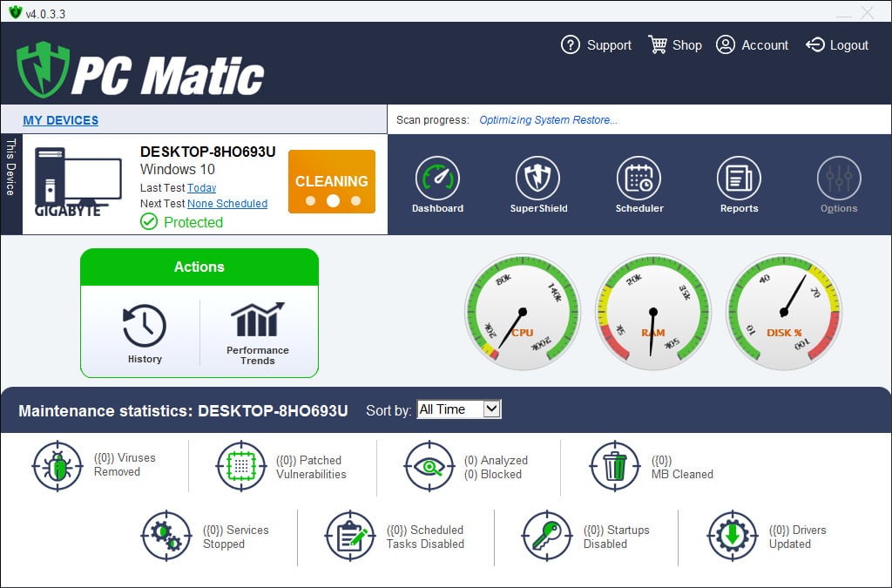Click the PC Matic shield logo
The width and height of the screenshot is (892, 588).
(43, 70)
